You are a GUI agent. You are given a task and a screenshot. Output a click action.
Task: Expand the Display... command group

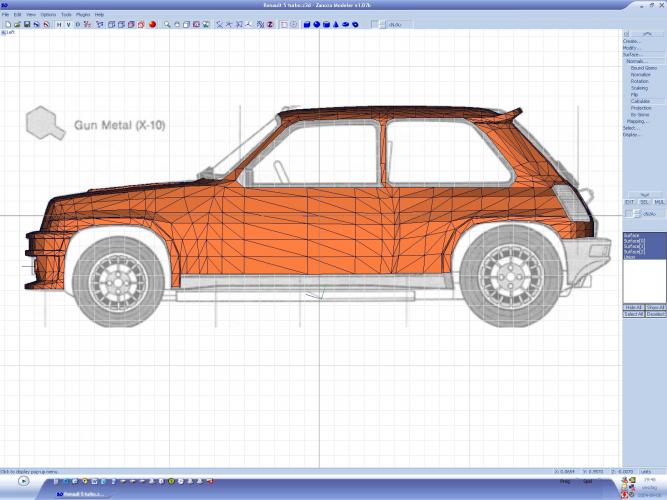(632, 134)
